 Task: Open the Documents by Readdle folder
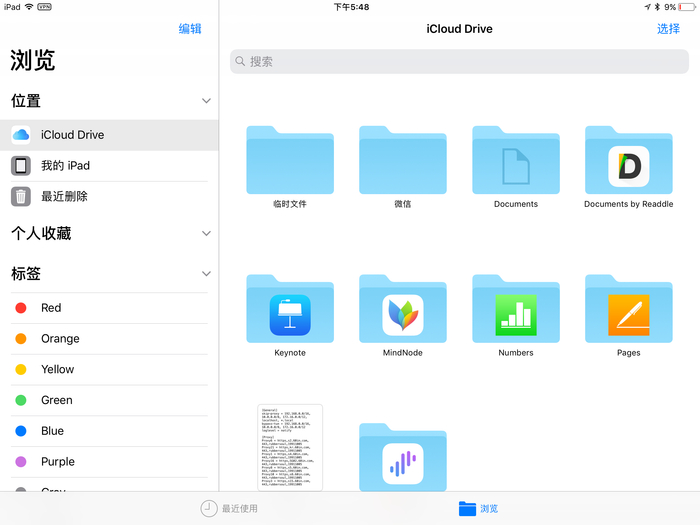tap(629, 162)
